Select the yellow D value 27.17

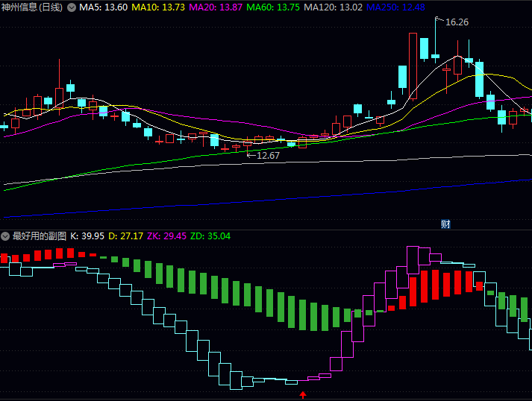(126, 236)
